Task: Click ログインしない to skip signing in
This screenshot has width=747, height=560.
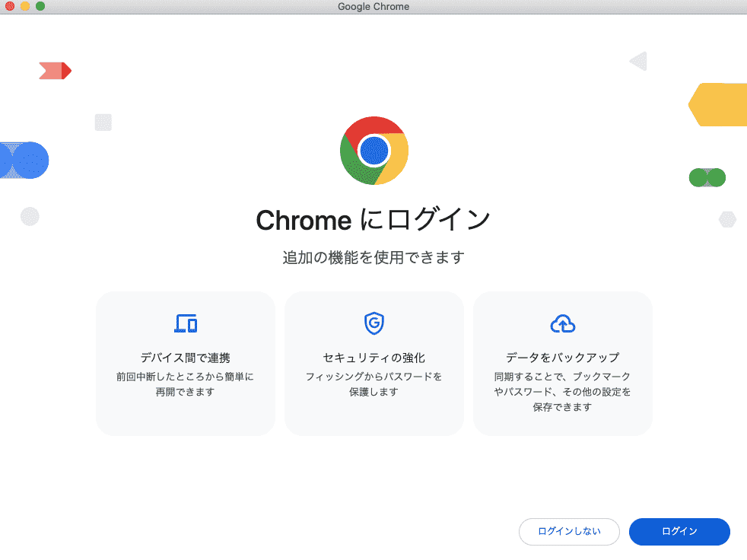Action: coord(569,532)
